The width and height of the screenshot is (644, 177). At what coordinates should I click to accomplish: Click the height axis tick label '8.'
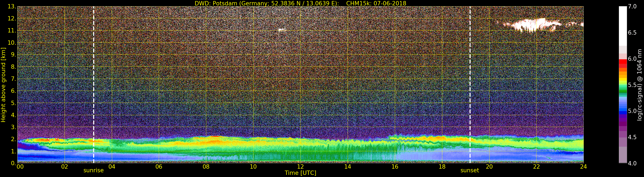pos(14,67)
